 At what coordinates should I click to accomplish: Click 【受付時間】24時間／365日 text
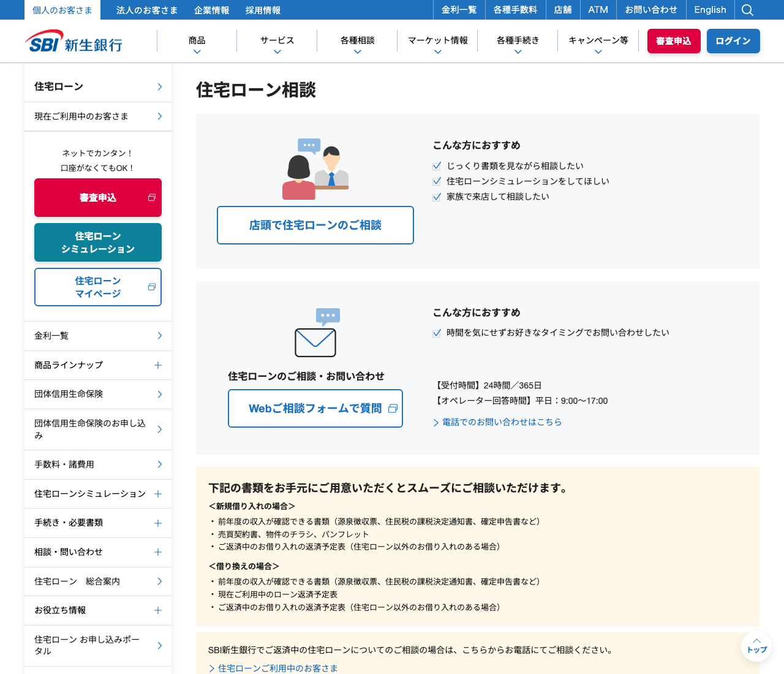pos(488,385)
